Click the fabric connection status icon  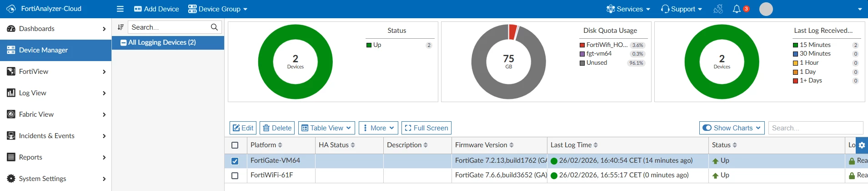coord(718,9)
